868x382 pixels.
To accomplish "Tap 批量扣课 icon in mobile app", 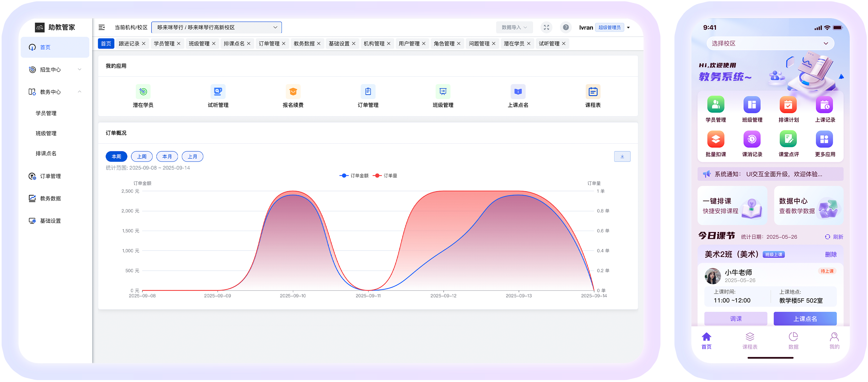I will [x=716, y=140].
